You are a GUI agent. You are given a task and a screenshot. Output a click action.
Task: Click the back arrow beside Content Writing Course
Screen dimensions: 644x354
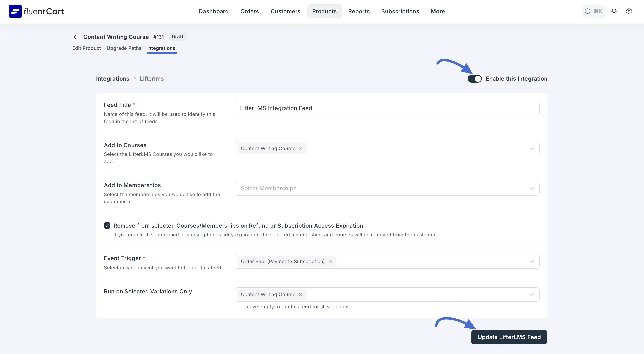pos(76,37)
